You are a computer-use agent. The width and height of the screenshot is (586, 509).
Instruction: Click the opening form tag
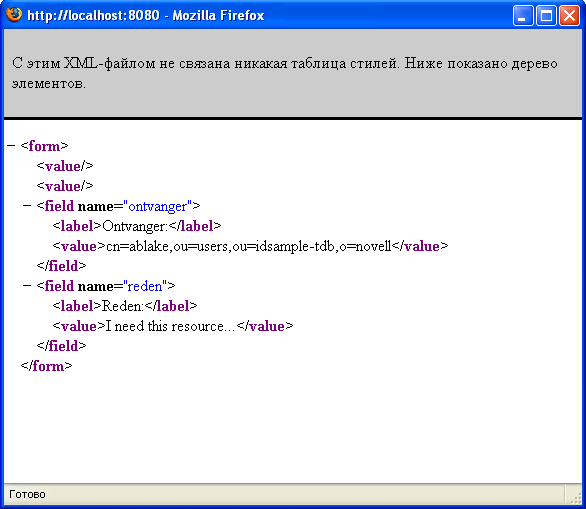click(x=44, y=146)
